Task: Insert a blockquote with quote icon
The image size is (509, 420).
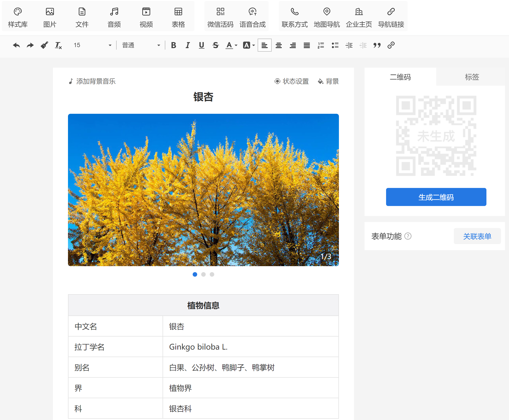Action: [377, 45]
